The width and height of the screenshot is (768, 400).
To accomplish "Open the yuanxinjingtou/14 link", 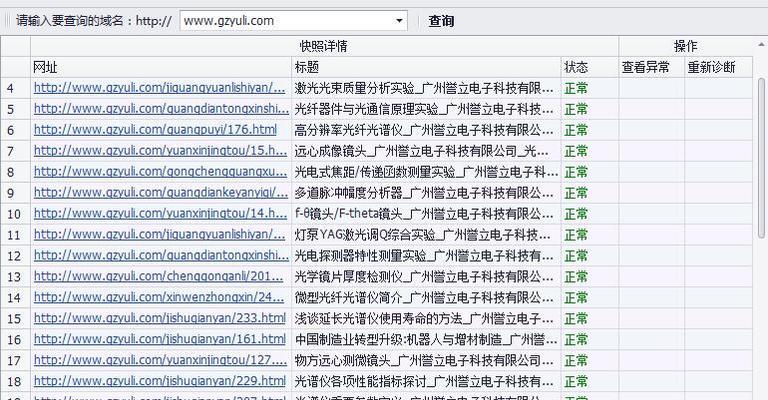I will (x=160, y=214).
